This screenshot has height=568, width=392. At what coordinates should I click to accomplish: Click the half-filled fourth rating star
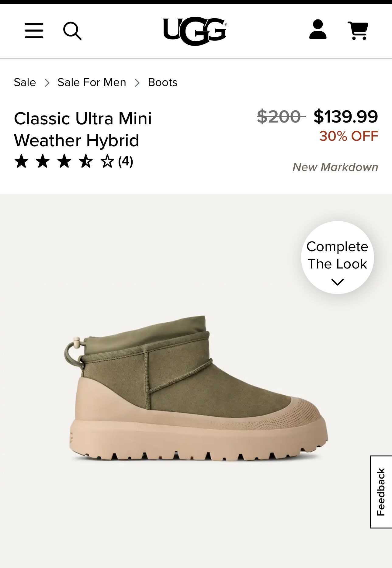click(86, 161)
